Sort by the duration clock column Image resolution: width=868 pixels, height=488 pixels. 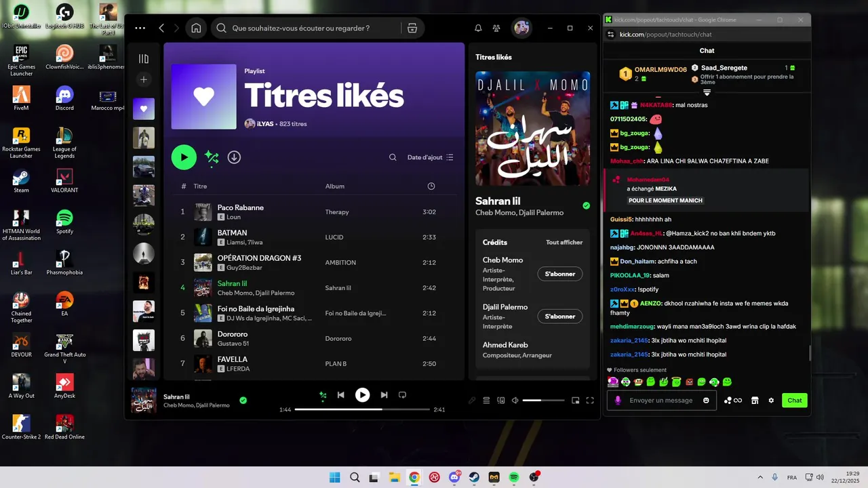[x=431, y=186]
